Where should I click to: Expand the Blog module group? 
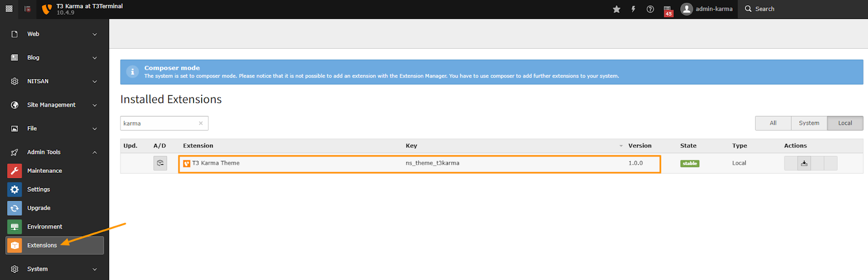point(95,57)
